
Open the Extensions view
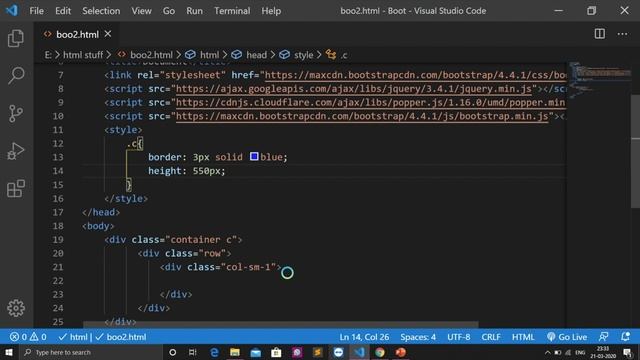(x=16, y=188)
